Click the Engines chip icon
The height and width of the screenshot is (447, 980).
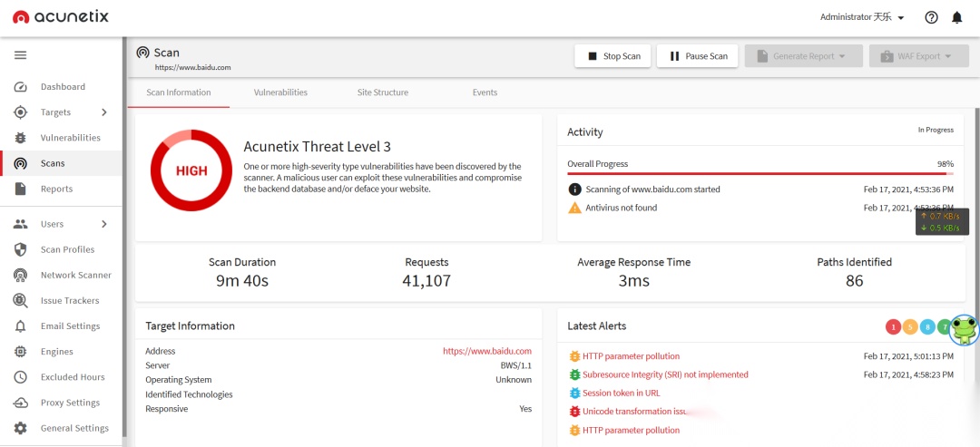pyautogui.click(x=21, y=352)
